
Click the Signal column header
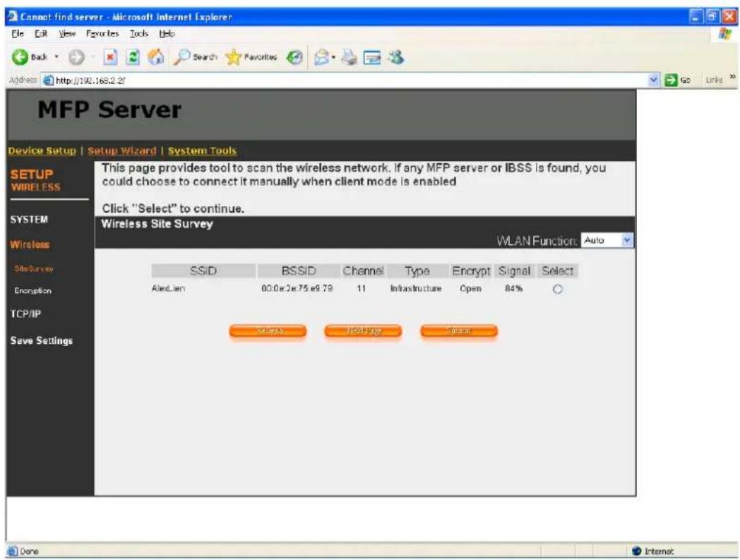point(514,271)
